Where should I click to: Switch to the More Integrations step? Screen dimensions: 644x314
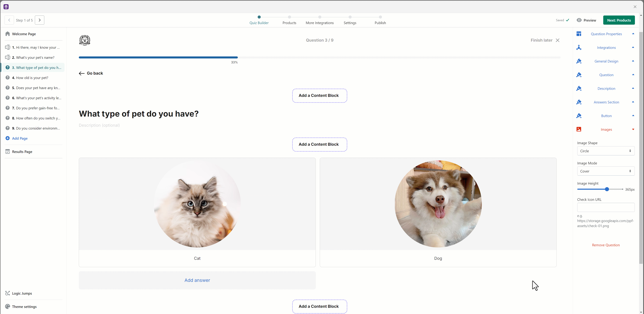319,20
